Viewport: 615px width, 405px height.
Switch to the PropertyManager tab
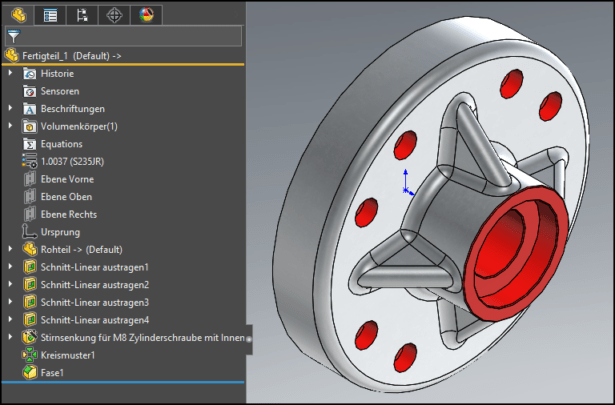pyautogui.click(x=50, y=14)
